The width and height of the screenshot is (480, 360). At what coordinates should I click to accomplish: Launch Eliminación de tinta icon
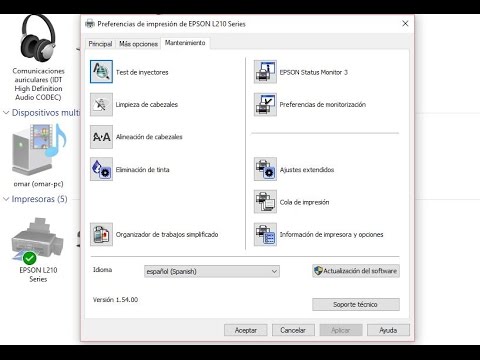click(x=101, y=169)
